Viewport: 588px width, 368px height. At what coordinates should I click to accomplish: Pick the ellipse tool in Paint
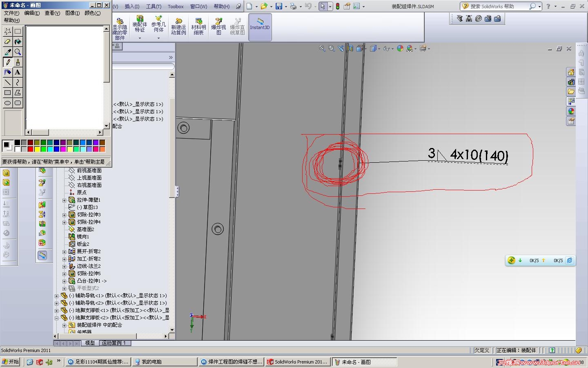(x=8, y=103)
